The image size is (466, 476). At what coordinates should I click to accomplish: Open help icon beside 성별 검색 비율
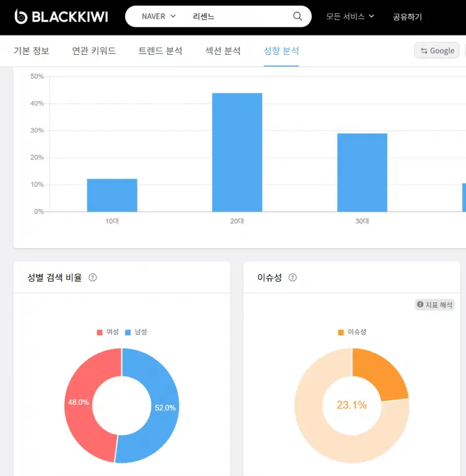click(93, 278)
